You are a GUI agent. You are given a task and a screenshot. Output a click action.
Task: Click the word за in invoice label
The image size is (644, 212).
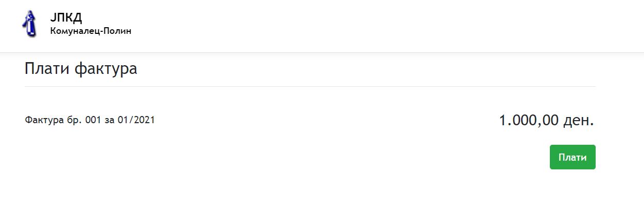point(110,121)
